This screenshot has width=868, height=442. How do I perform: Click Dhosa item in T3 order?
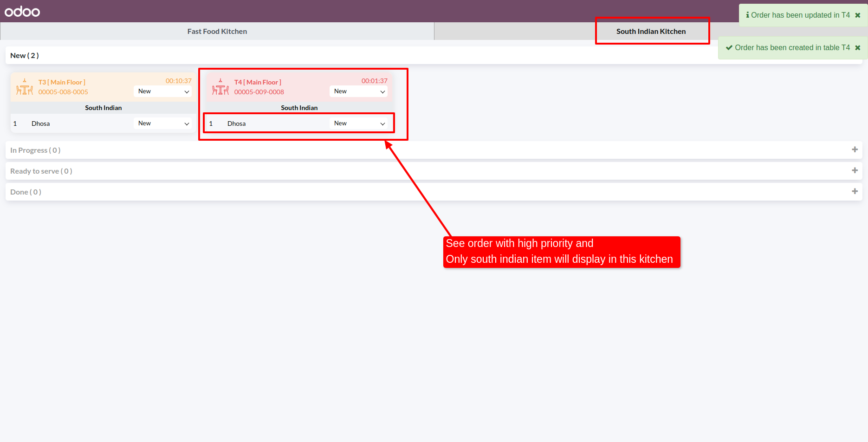(41, 123)
